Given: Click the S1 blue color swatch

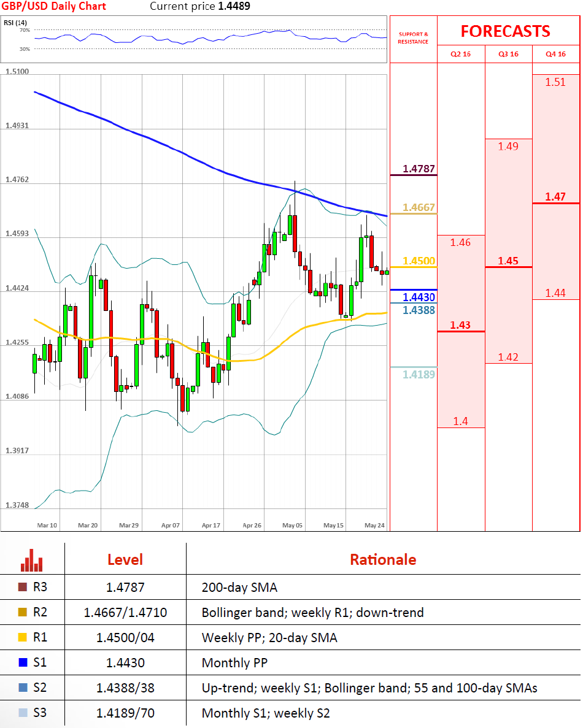Looking at the screenshot, I should point(22,662).
